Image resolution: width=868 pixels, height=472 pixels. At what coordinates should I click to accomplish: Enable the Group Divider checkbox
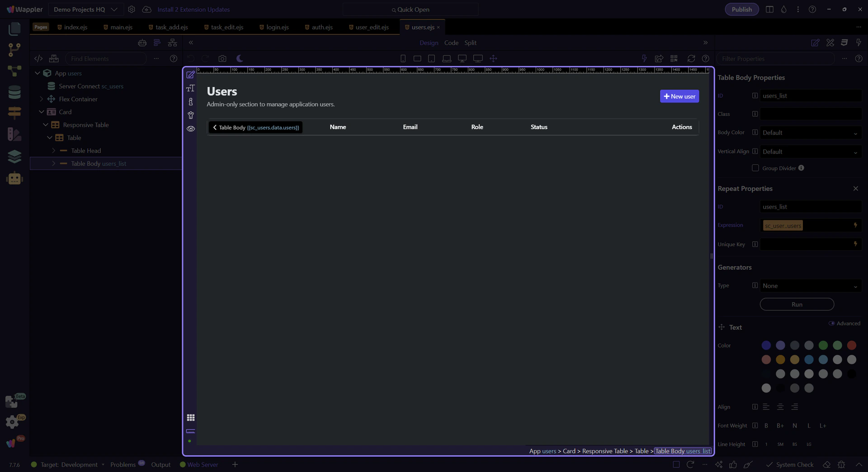[x=755, y=168]
